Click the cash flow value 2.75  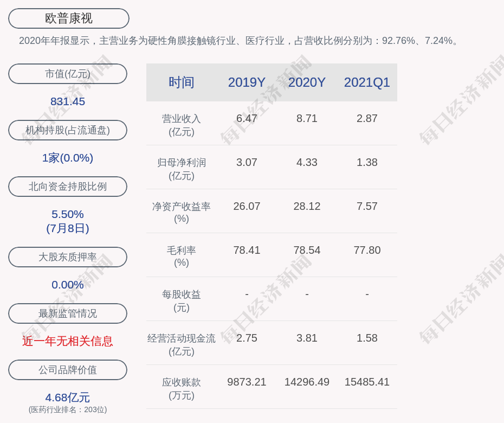click(247, 338)
